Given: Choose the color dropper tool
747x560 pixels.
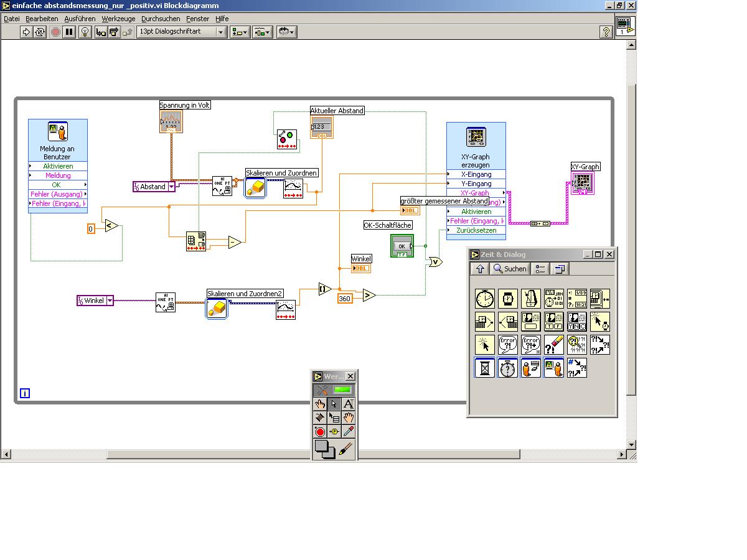Looking at the screenshot, I should (x=349, y=432).
